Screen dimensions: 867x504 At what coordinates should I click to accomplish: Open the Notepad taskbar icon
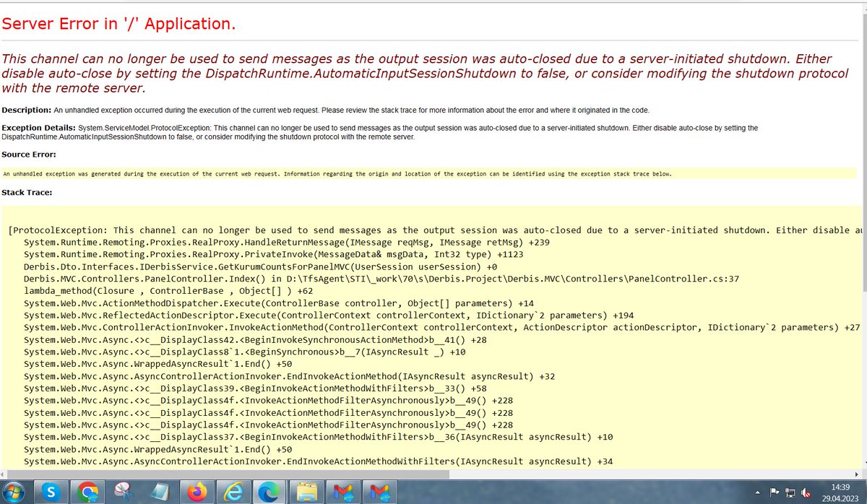pos(160,492)
